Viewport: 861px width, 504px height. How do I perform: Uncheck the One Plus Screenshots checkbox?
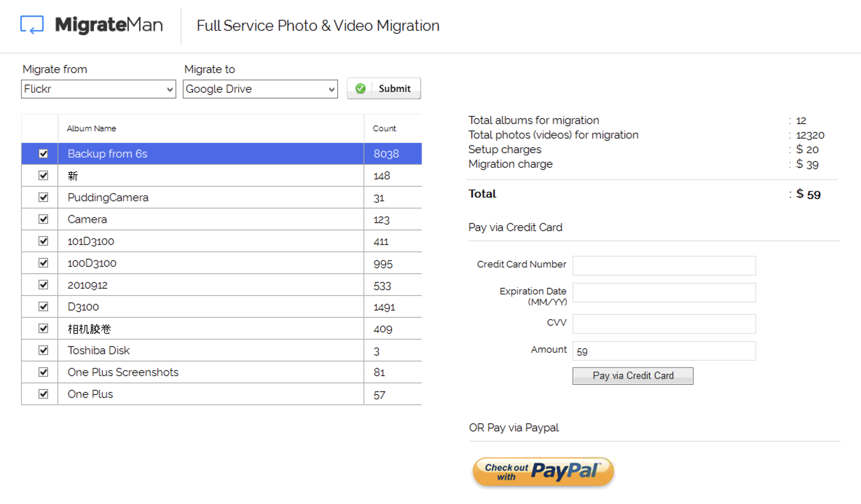click(43, 372)
